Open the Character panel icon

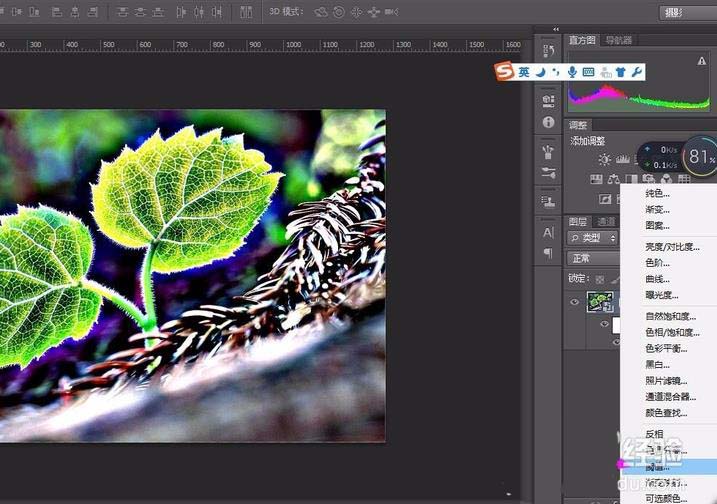548,232
